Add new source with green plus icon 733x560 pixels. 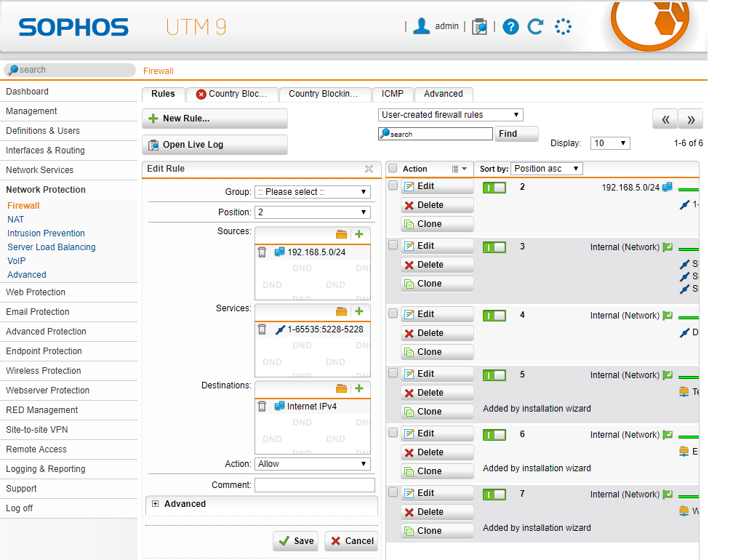pyautogui.click(x=359, y=234)
